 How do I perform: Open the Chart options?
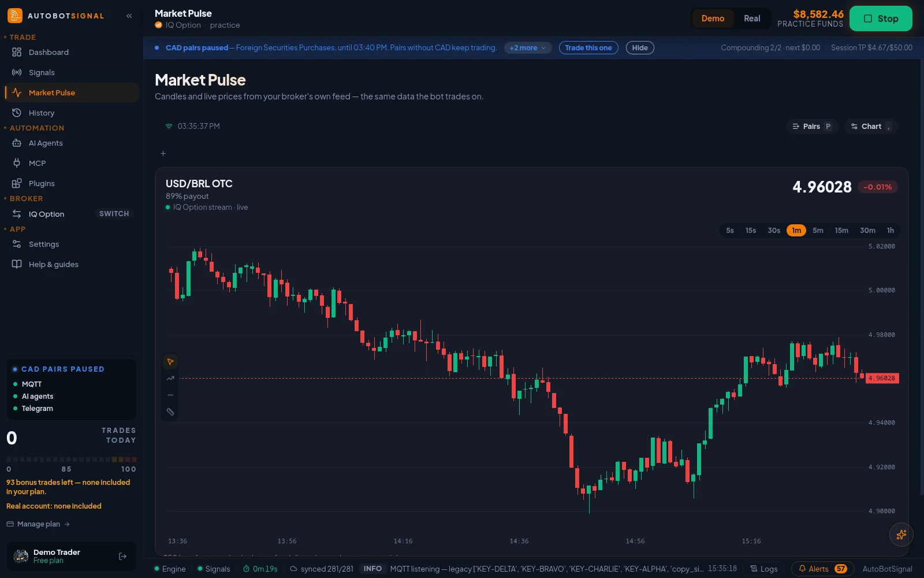[871, 127]
